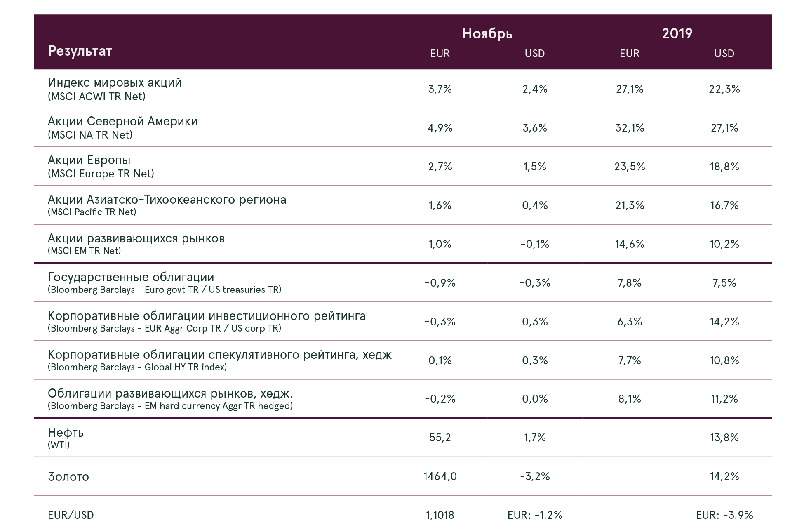Click government bonds November EUR value -0,9%
Screen dimensions: 804x532
440,283
